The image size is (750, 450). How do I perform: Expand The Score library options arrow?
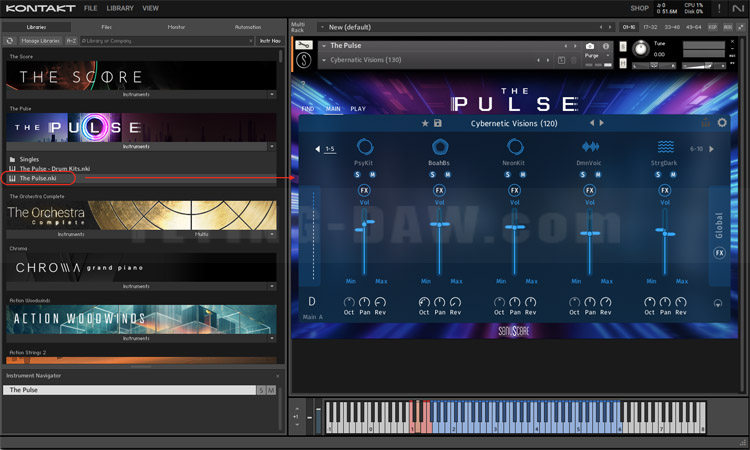[x=272, y=94]
